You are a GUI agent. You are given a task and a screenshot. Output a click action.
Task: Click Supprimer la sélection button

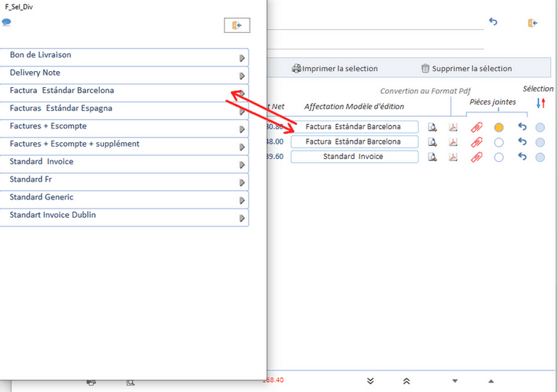point(466,68)
